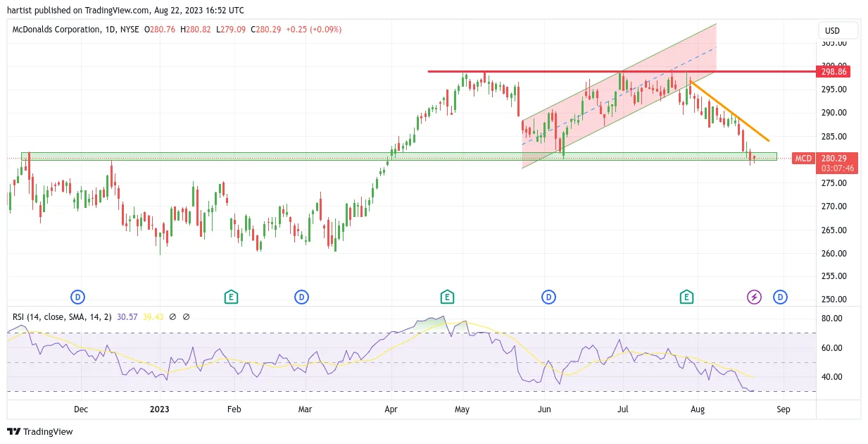Open the earnings marker near August
This screenshot has height=444, width=868.
click(x=686, y=297)
